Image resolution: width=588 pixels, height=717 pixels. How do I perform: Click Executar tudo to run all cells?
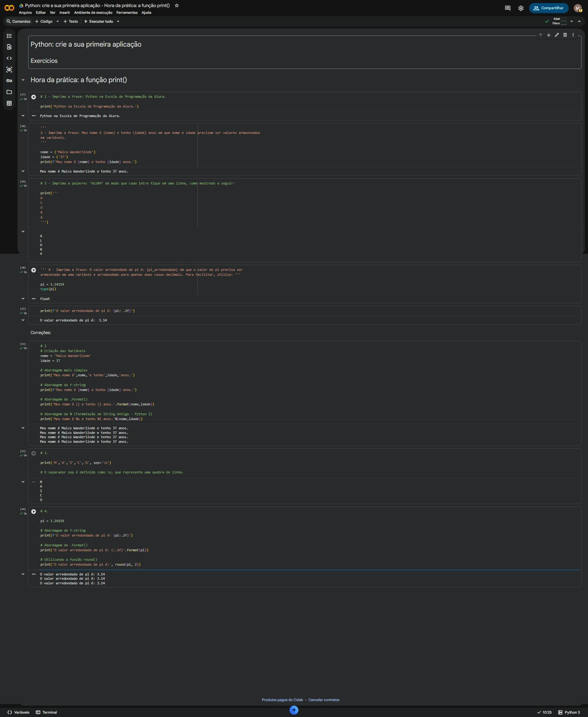click(99, 21)
